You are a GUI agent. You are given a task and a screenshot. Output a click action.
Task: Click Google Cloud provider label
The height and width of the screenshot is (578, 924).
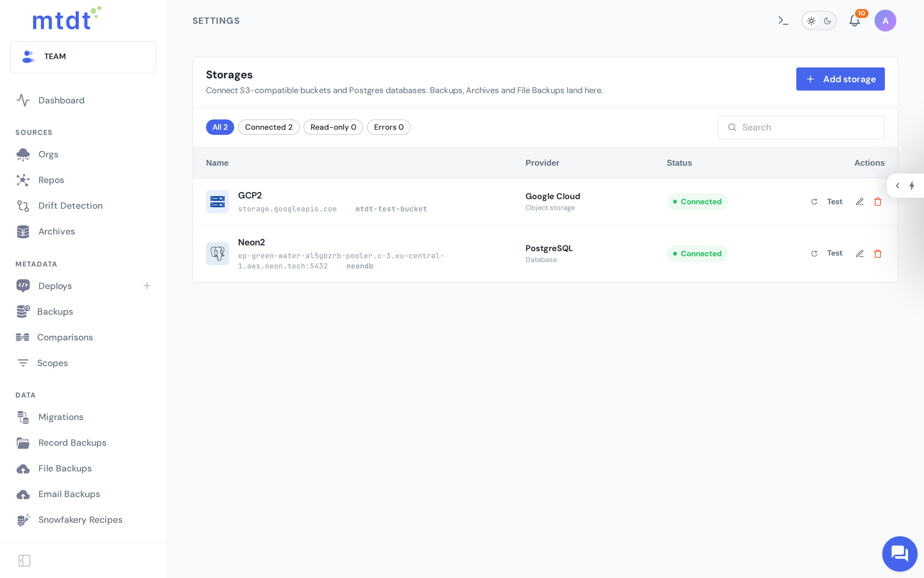[553, 197]
